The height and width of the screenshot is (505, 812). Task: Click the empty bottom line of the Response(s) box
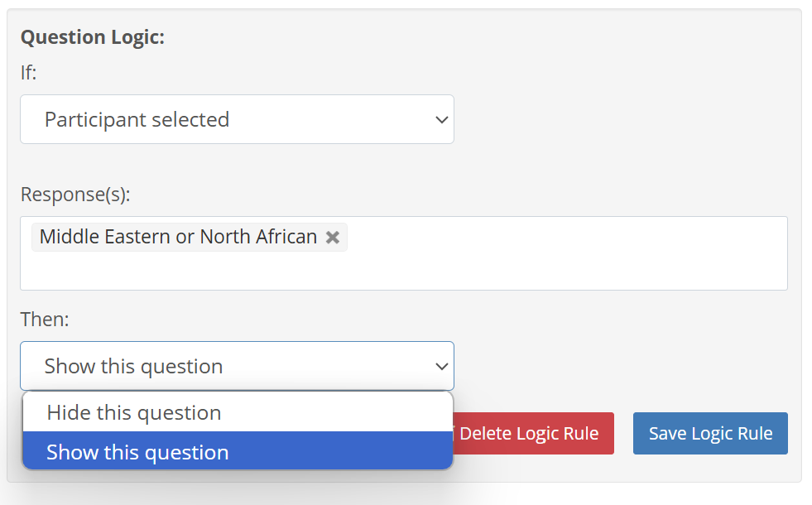[403, 273]
